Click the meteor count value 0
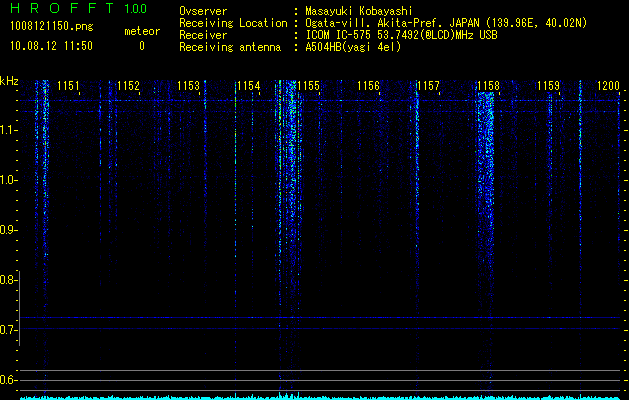This screenshot has height=400, width=629. click(142, 46)
